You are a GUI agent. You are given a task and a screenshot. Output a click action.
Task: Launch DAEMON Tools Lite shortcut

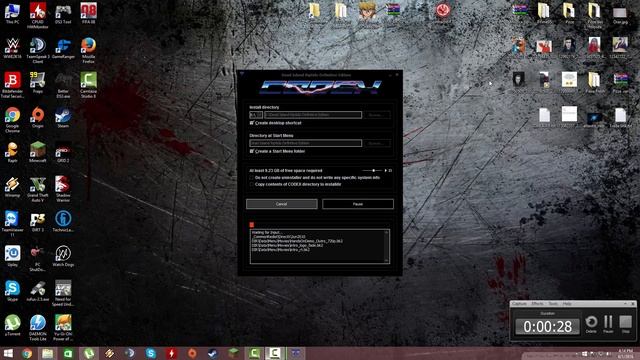coord(38,327)
